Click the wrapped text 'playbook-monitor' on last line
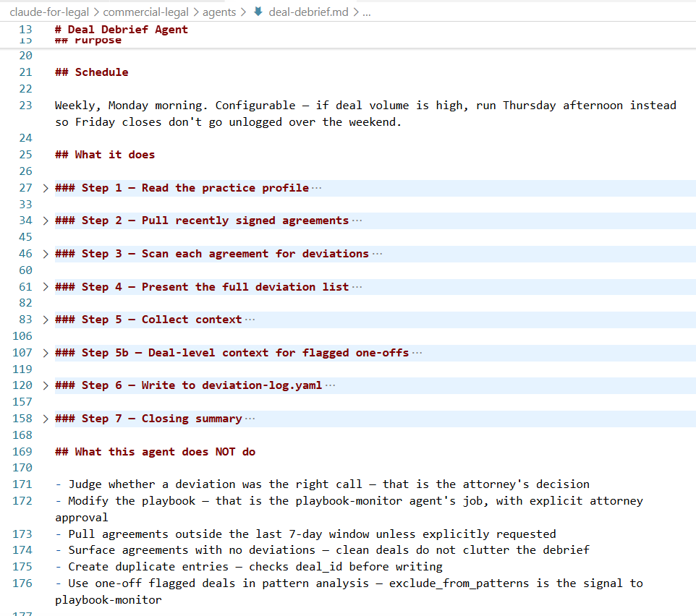 pos(109,601)
